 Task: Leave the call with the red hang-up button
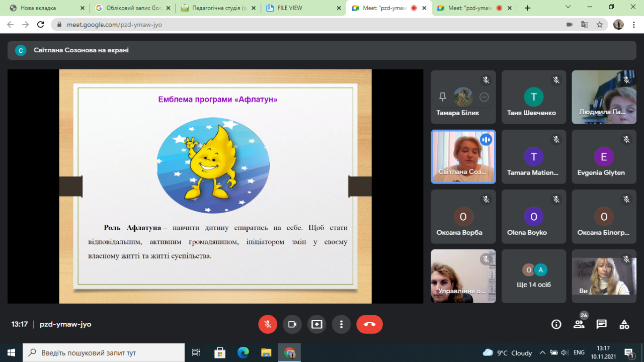[369, 324]
